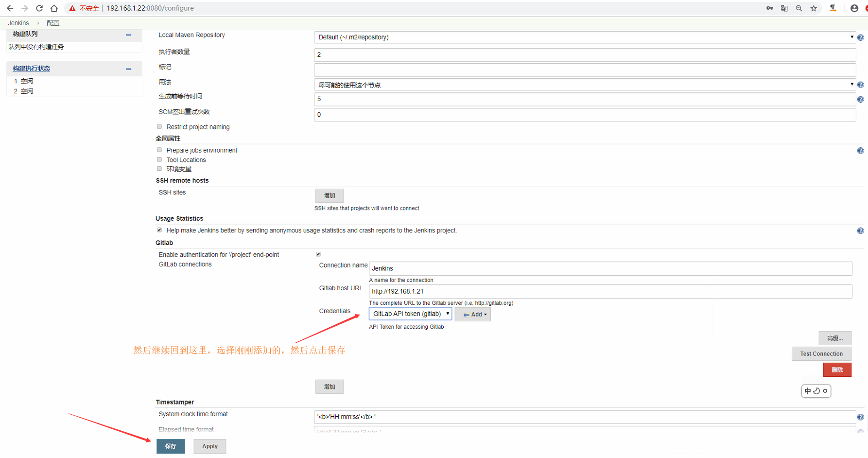Open help icon beside the 用法 dropdown
The width and height of the screenshot is (868, 458).
[x=860, y=85]
